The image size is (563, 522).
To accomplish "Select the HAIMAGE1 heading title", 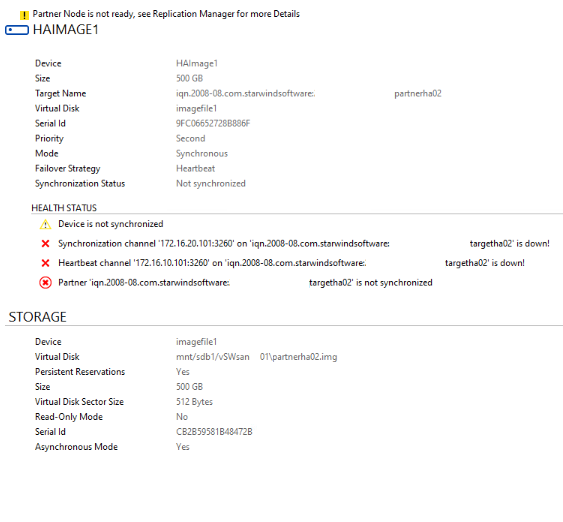I will [65, 29].
